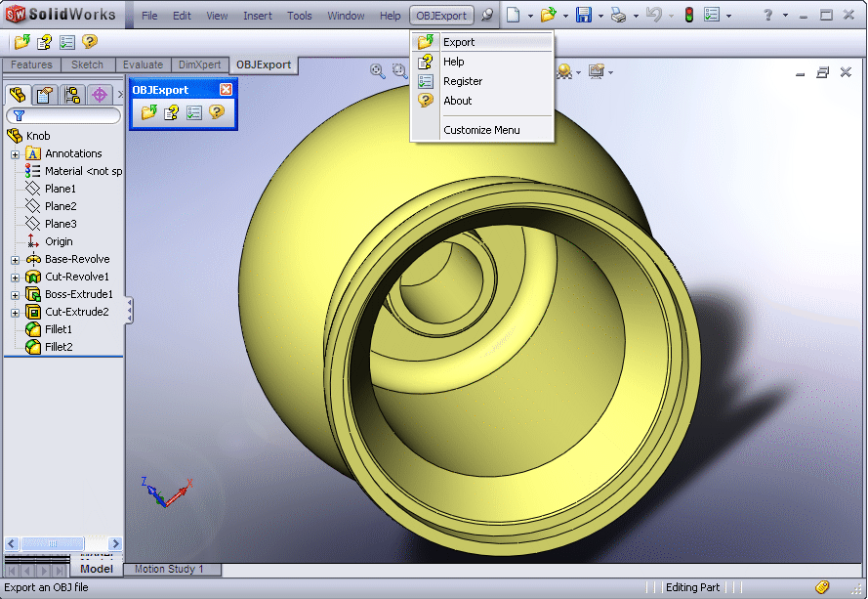The height and width of the screenshot is (599, 868).
Task: Click right arrow of tree horizontal scrollbar
Action: (115, 543)
